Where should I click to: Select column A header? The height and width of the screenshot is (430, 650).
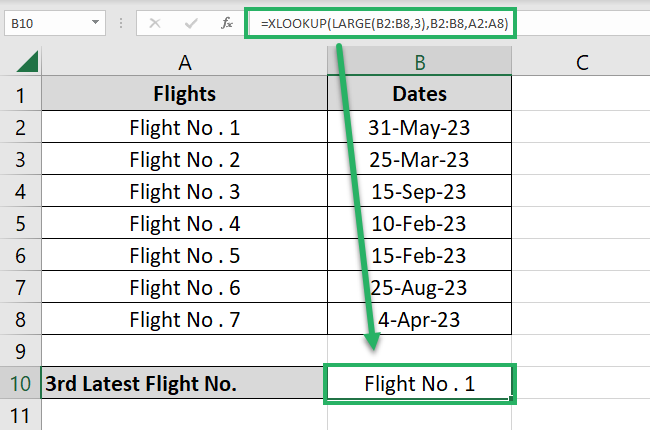click(x=185, y=62)
